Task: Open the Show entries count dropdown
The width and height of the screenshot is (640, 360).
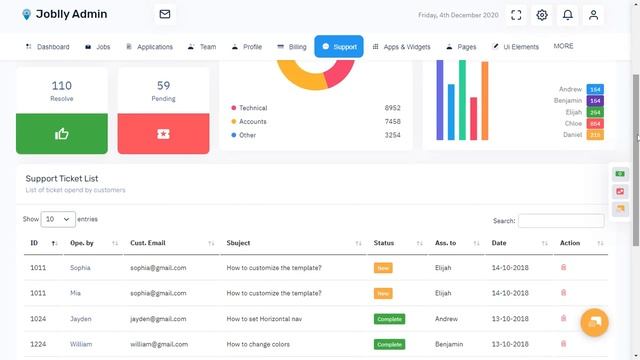Action: pos(58,219)
